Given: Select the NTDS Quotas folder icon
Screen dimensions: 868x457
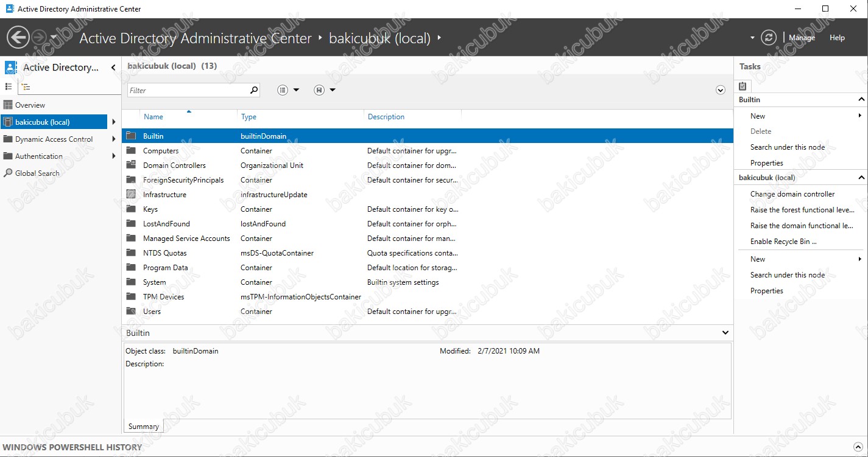Looking at the screenshot, I should click(x=131, y=253).
